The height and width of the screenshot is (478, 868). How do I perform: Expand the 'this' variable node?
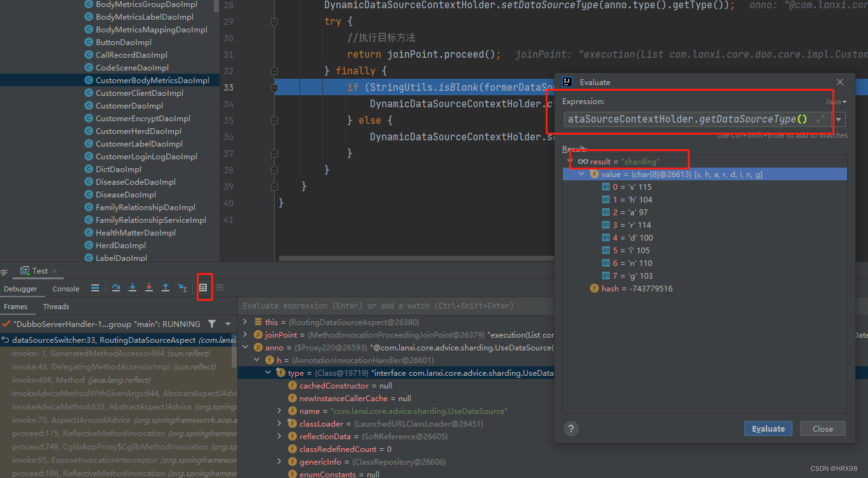(246, 322)
